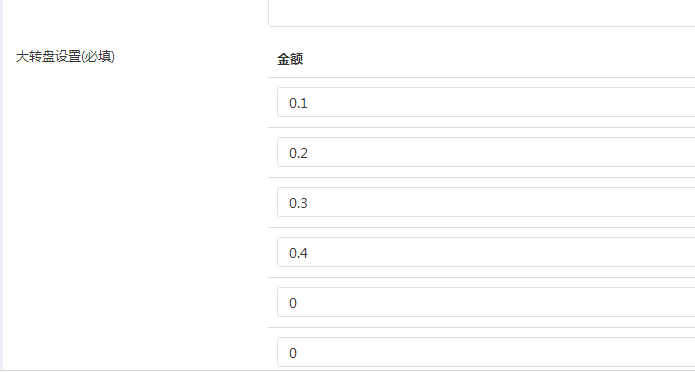The height and width of the screenshot is (372, 695).
Task: Place cursor on the 0.1 text
Action: 298,103
